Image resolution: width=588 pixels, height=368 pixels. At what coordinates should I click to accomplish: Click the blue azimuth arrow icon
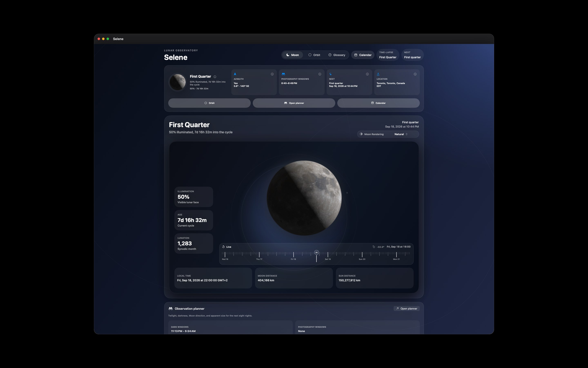click(x=235, y=74)
